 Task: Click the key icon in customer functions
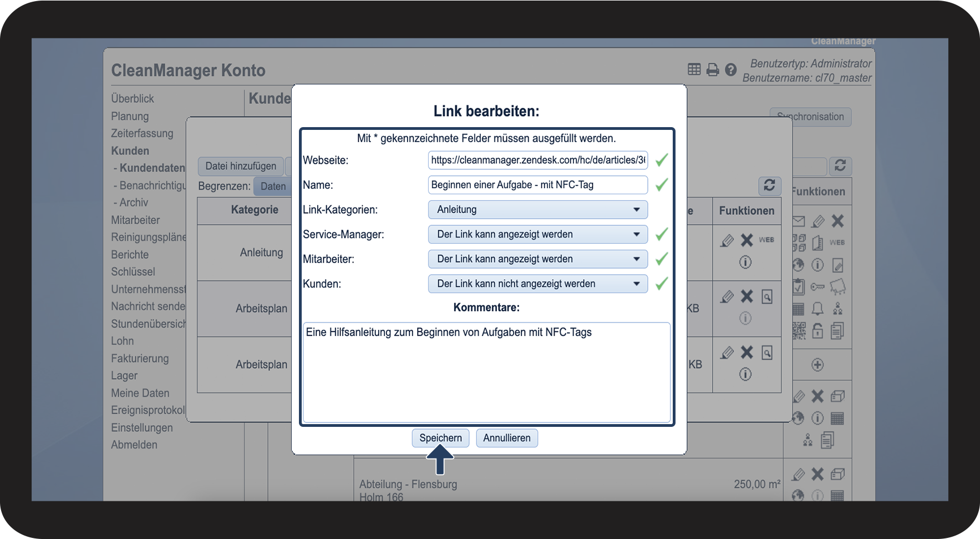point(817,287)
